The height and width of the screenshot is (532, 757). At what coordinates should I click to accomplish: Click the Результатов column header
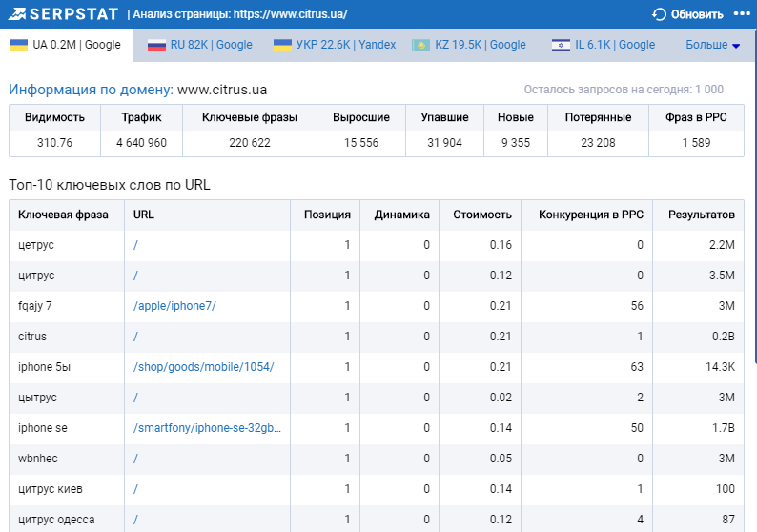tap(702, 215)
